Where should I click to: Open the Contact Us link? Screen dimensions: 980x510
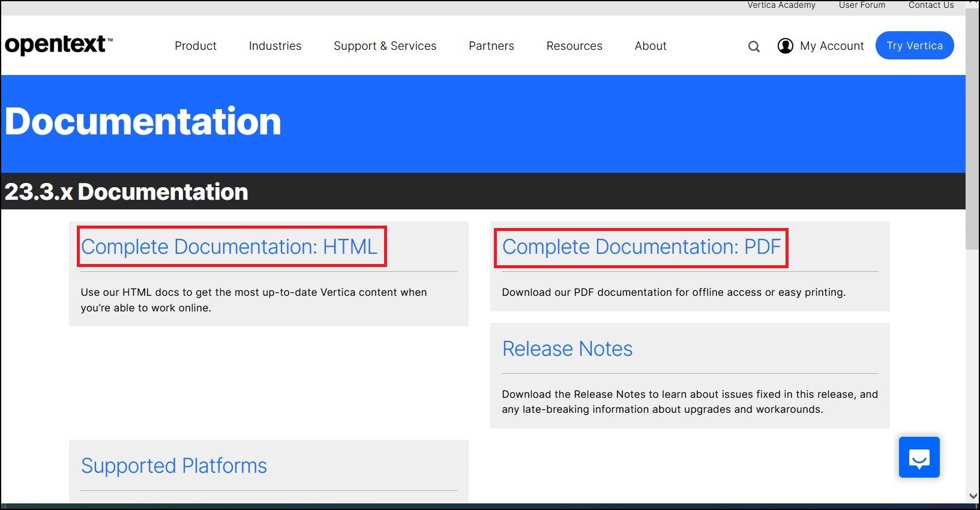931,5
